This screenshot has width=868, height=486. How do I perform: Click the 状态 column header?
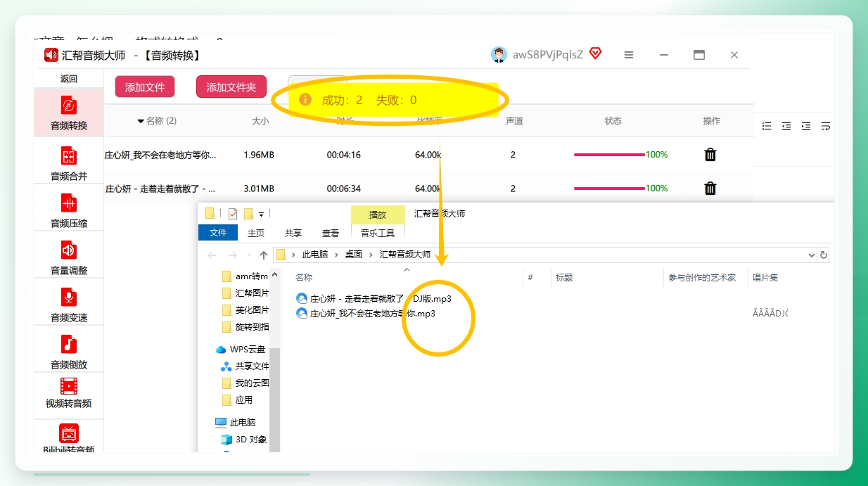(613, 121)
